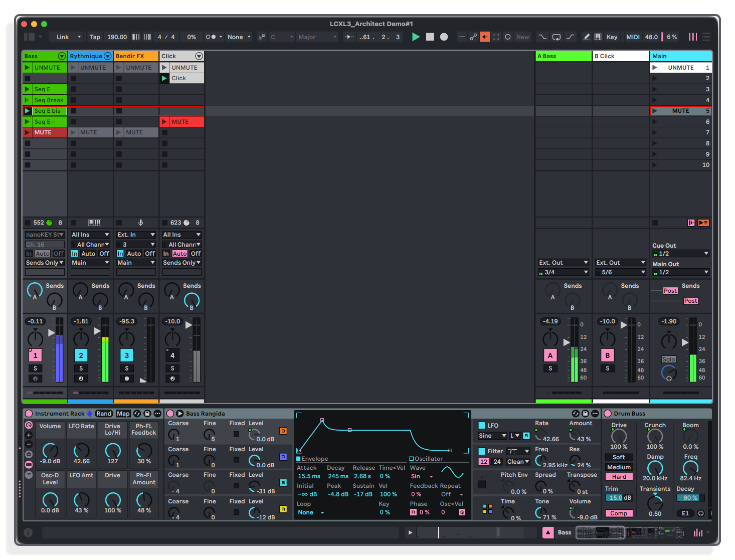Toggle track 1 activator button

coord(35,355)
